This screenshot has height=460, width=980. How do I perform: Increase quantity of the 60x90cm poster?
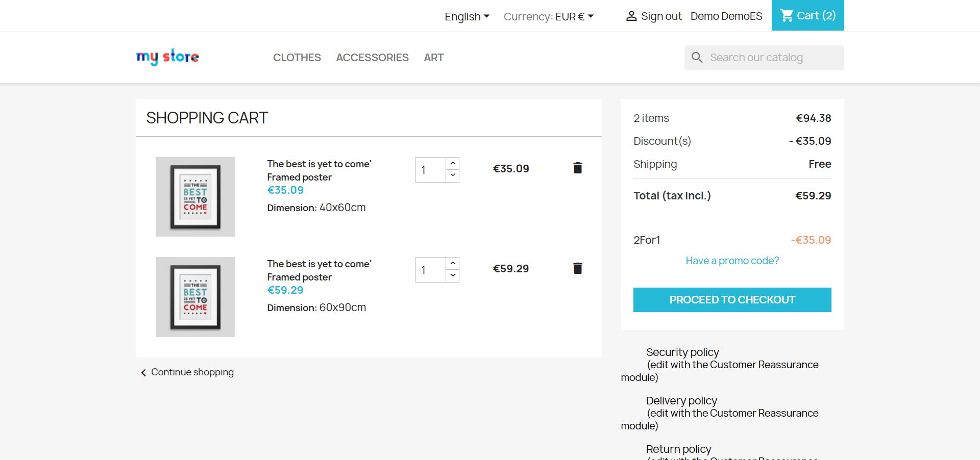[453, 263]
